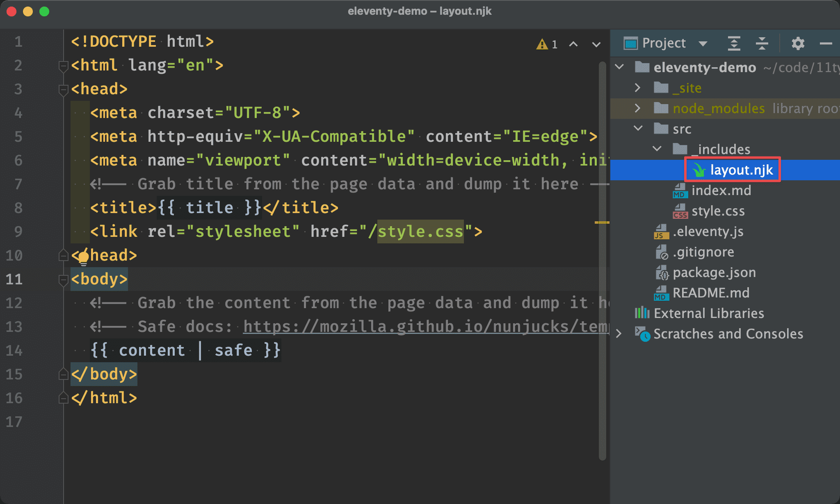Open index.md in project tree
This screenshot has width=840, height=504.
[721, 191]
